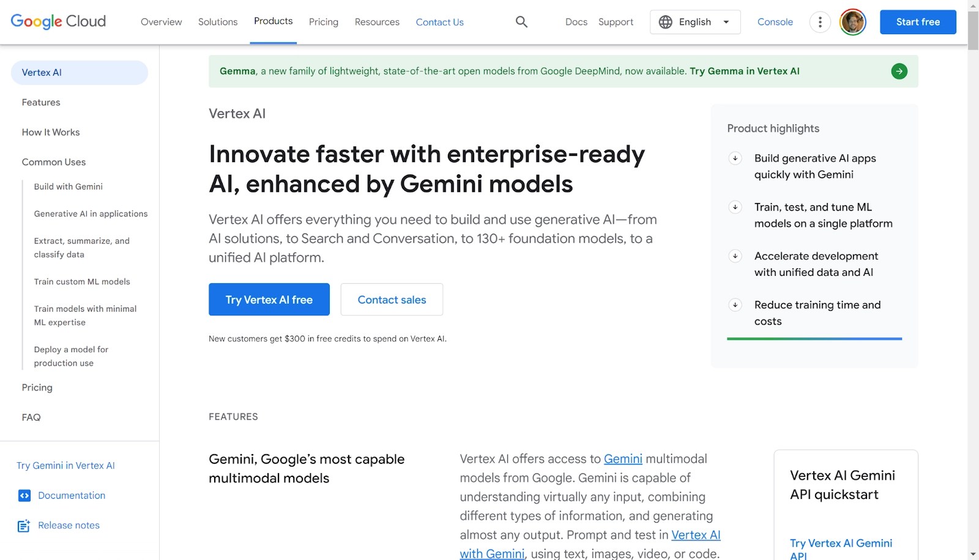Click the green arrow on Gemma banner

tap(899, 72)
